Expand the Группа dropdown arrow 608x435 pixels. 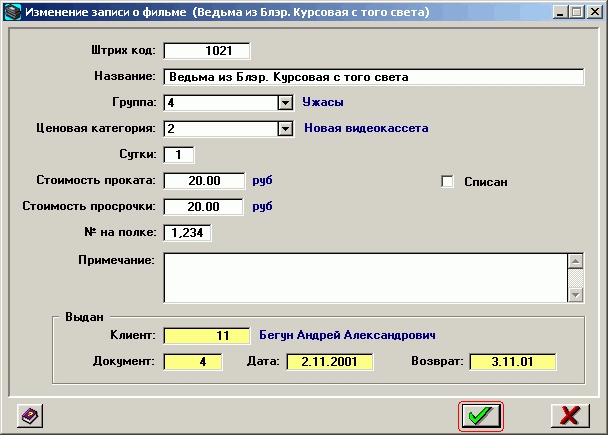(285, 103)
